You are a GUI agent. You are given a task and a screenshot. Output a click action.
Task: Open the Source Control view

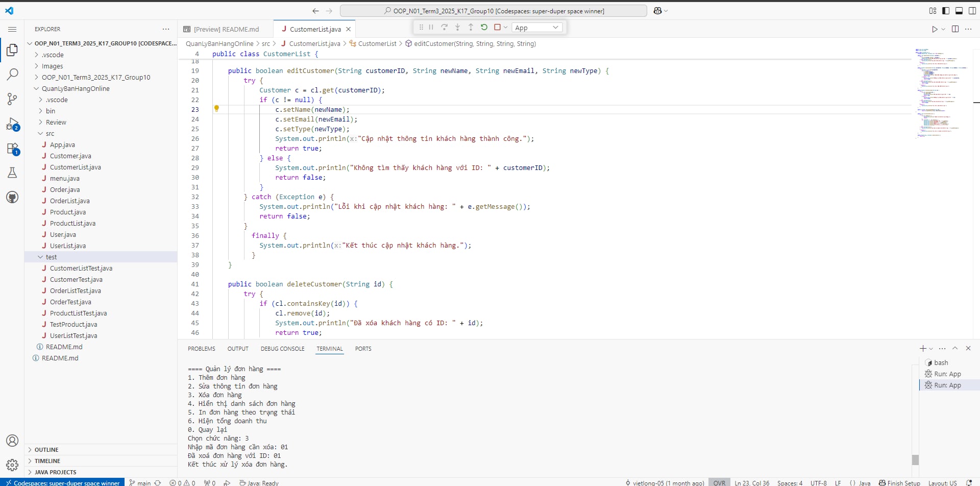click(x=12, y=99)
